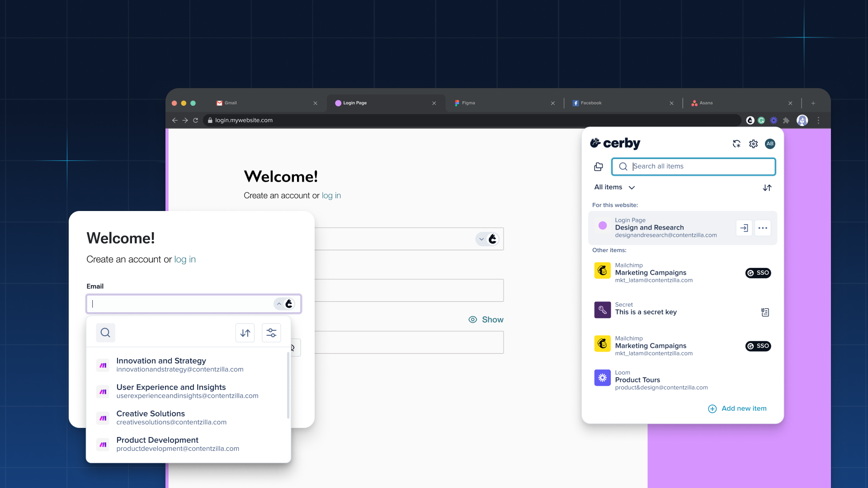Expand Cerby dropdown in background email field
The height and width of the screenshot is (488, 868).
pos(481,239)
